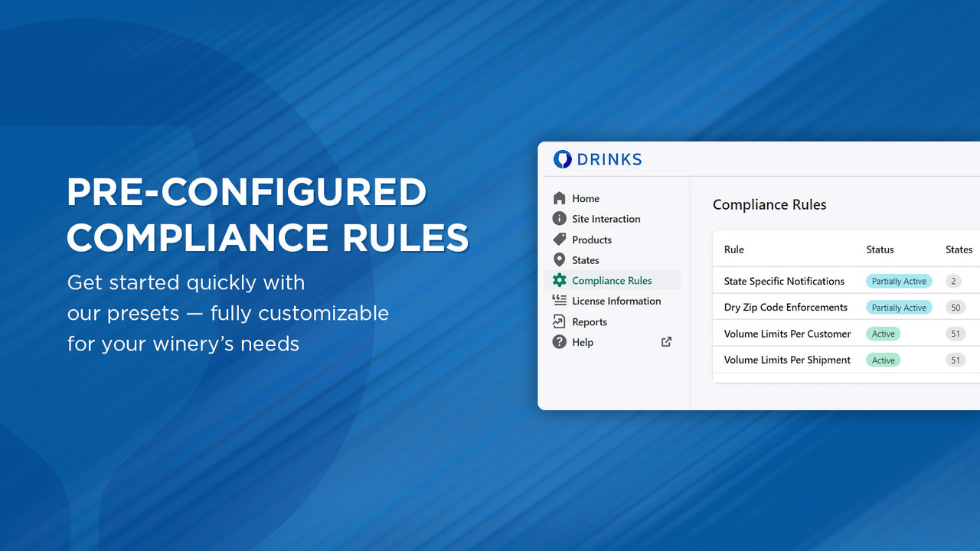
Task: Click the Rule column header
Action: pos(733,249)
